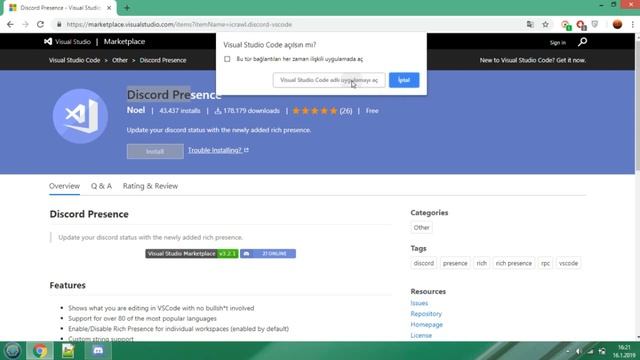Click the rich presence tag

(513, 263)
